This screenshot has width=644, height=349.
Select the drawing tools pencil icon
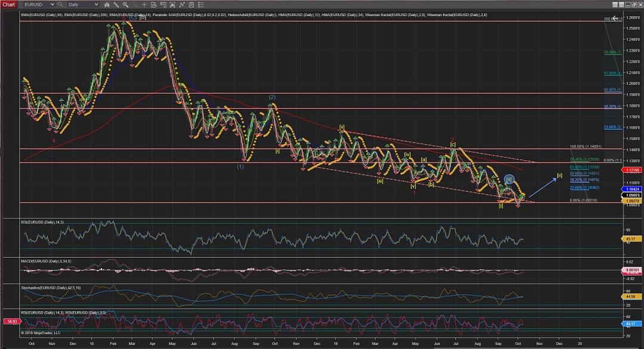tap(116, 5)
